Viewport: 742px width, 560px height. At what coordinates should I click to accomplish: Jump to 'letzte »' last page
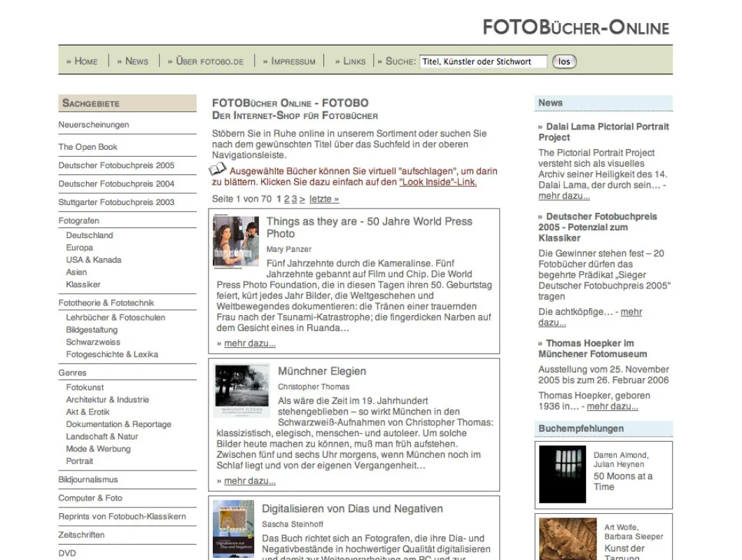(324, 199)
